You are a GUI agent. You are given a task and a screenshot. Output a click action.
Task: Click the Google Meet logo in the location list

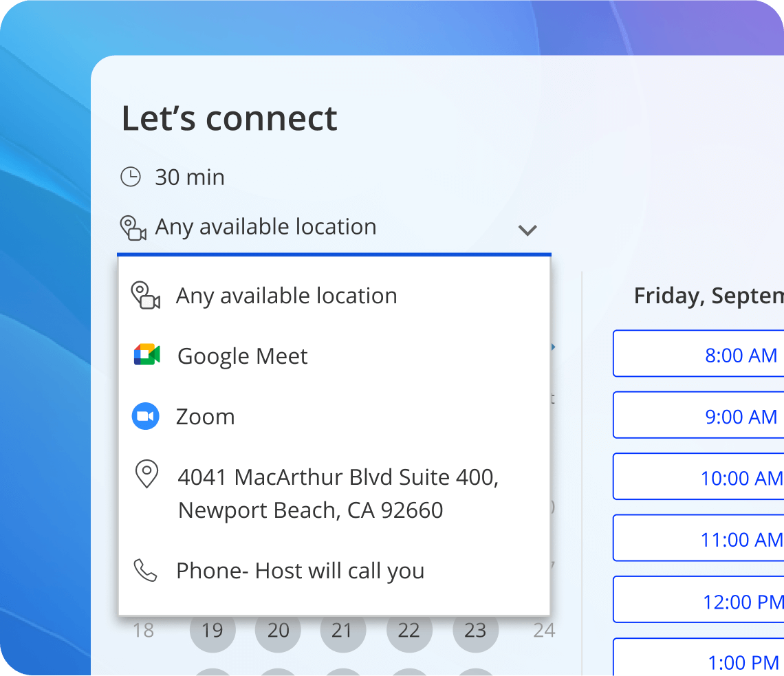coord(146,356)
